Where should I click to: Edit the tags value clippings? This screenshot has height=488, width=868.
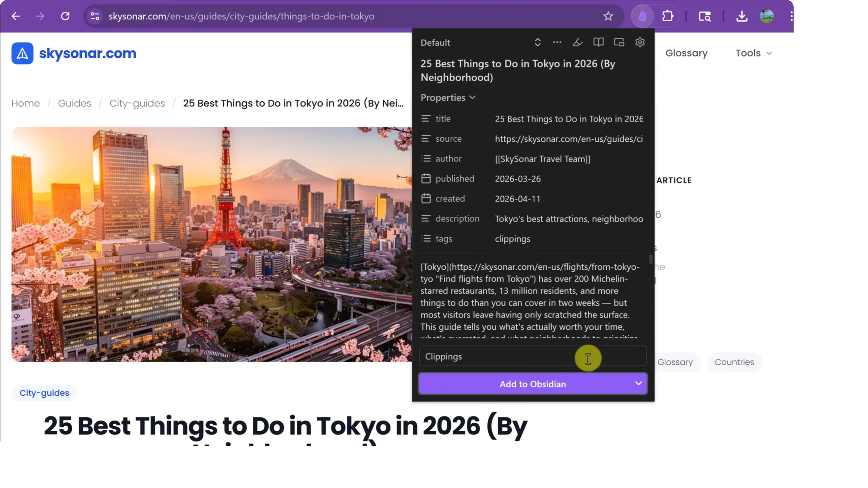coord(512,239)
